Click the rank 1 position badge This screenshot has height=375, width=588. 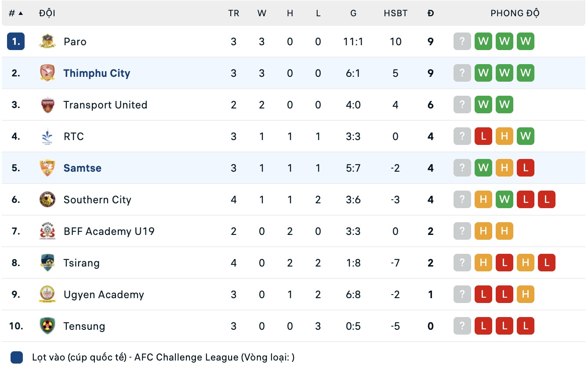click(x=16, y=42)
